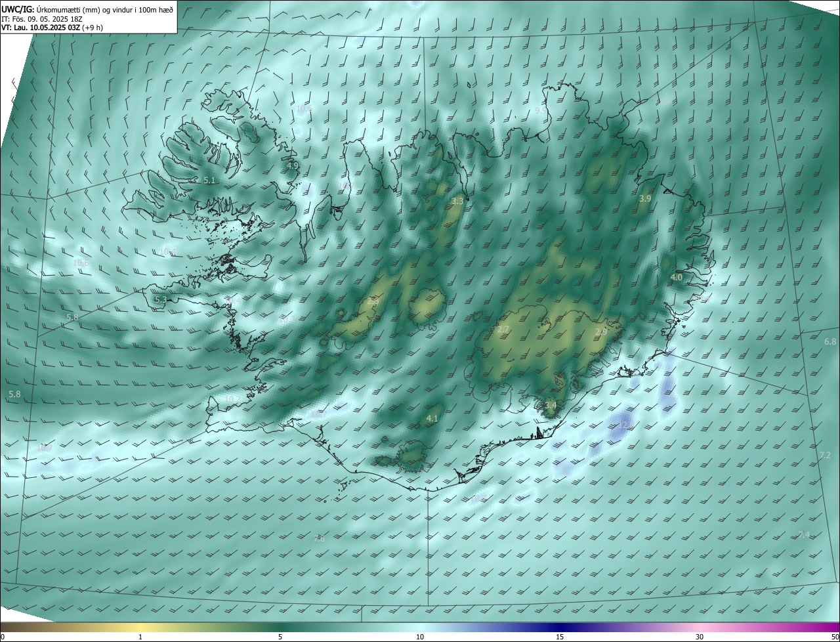The width and height of the screenshot is (840, 642).
Task: Click the 7.6 value label over the sea
Action: coord(319,539)
